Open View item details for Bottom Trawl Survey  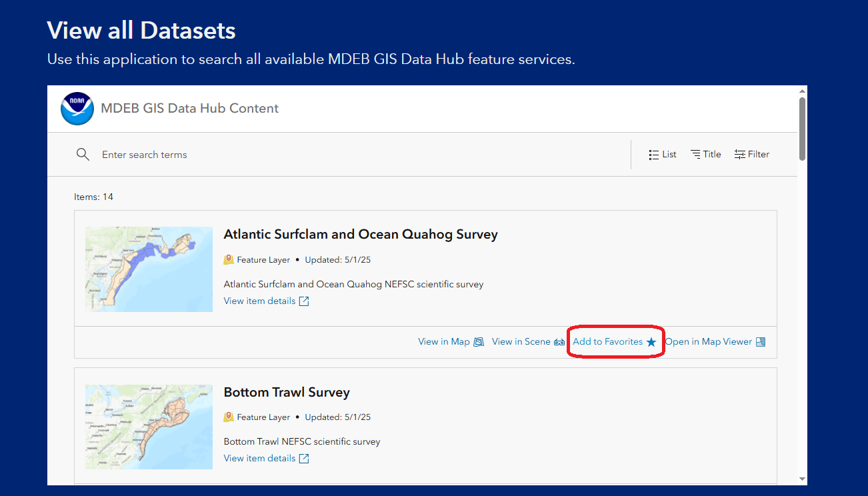(259, 459)
